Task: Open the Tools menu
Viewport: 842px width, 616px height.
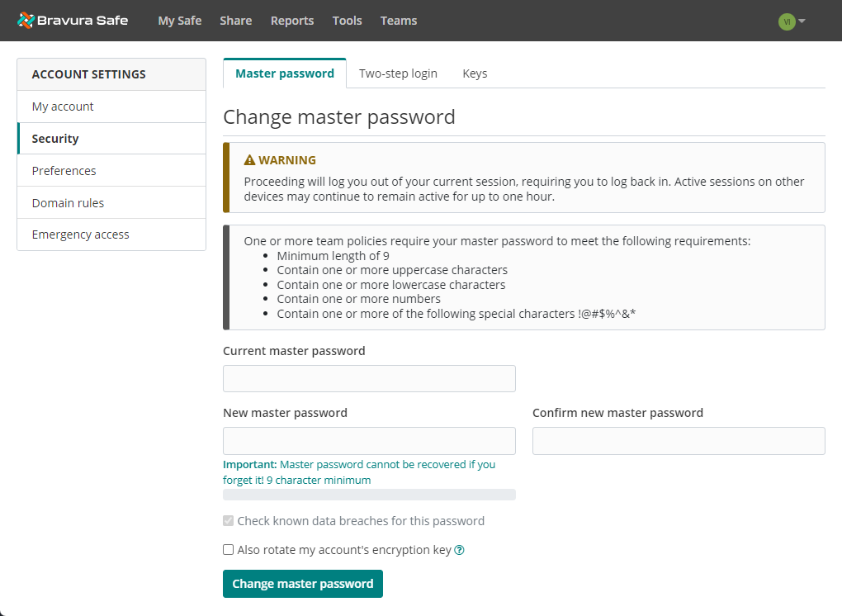Action: coord(347,20)
